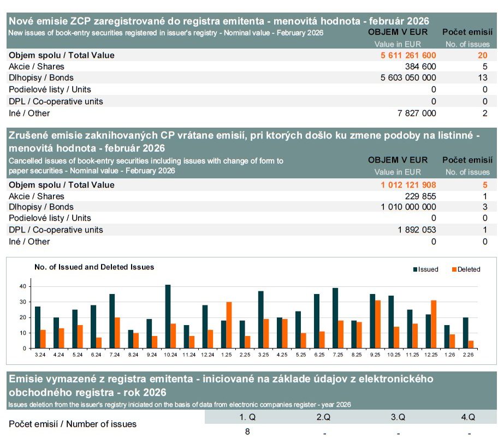Click the Issued bar for 10.24
Viewport: 504px width, 444px height.
click(168, 316)
